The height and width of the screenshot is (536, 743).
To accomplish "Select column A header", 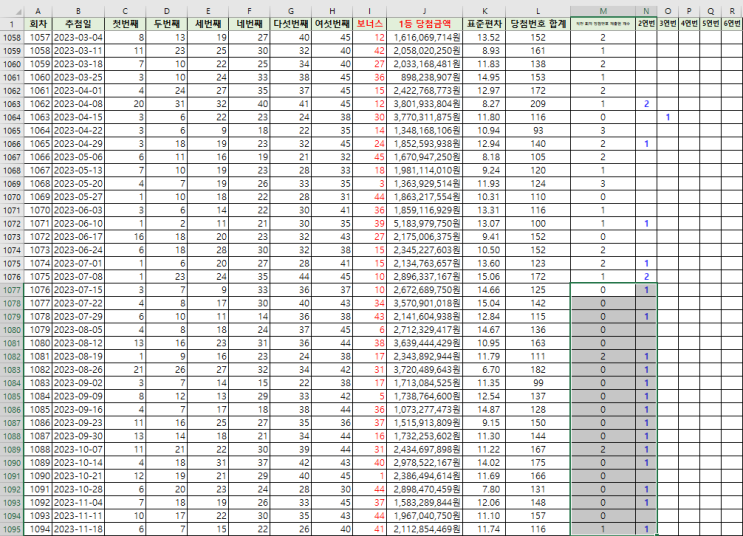I will point(38,11).
